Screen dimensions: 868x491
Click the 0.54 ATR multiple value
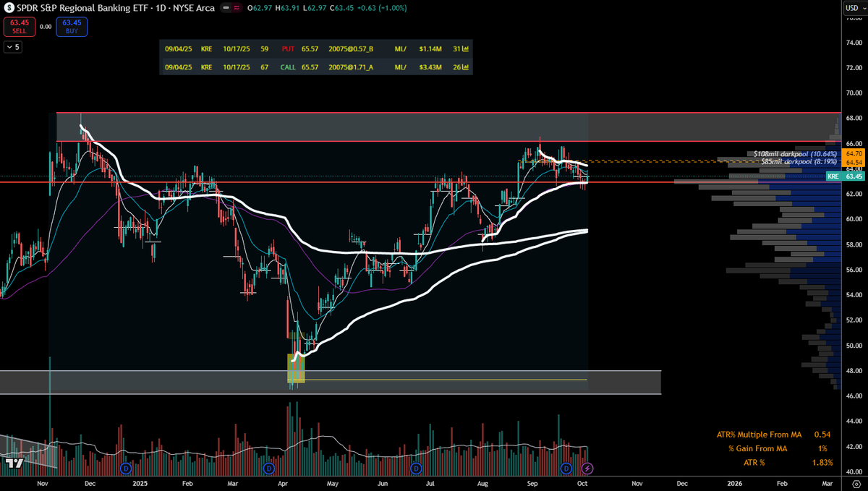tap(822, 435)
